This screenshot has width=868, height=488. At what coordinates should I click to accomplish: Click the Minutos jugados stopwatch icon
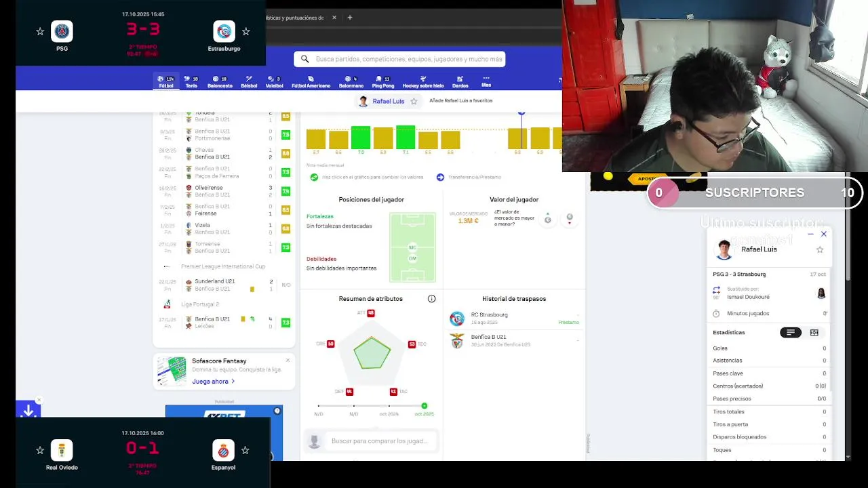716,313
